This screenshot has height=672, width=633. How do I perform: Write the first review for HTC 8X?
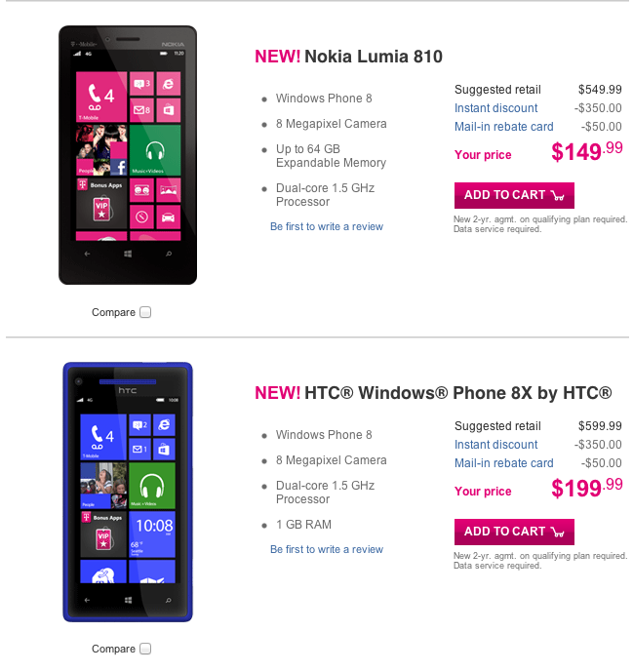(327, 549)
